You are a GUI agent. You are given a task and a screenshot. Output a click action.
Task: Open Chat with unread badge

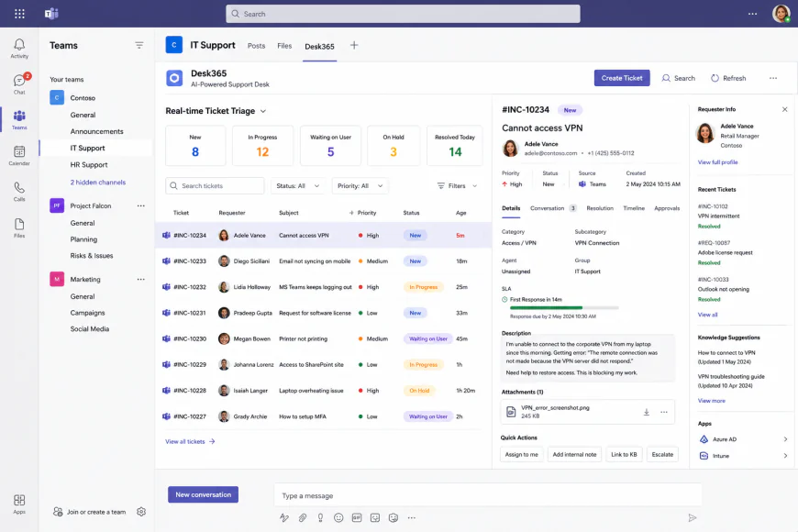click(19, 84)
